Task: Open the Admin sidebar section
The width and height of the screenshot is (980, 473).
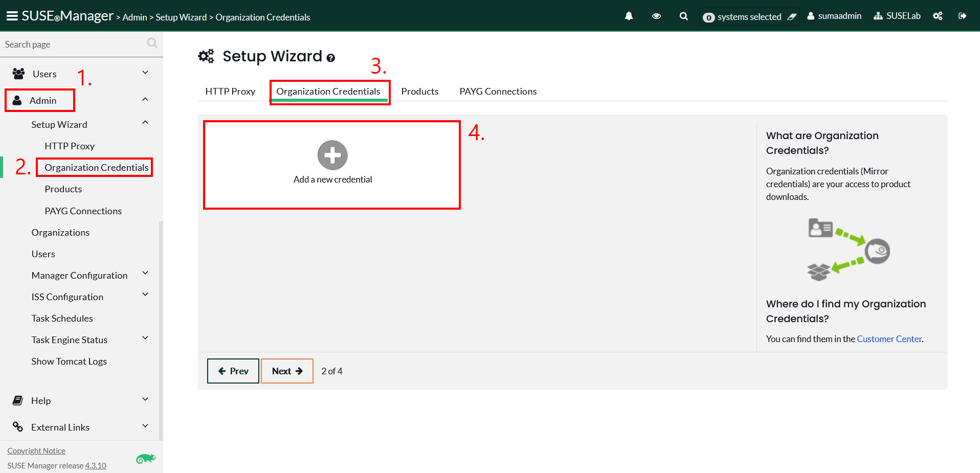Action: (43, 101)
